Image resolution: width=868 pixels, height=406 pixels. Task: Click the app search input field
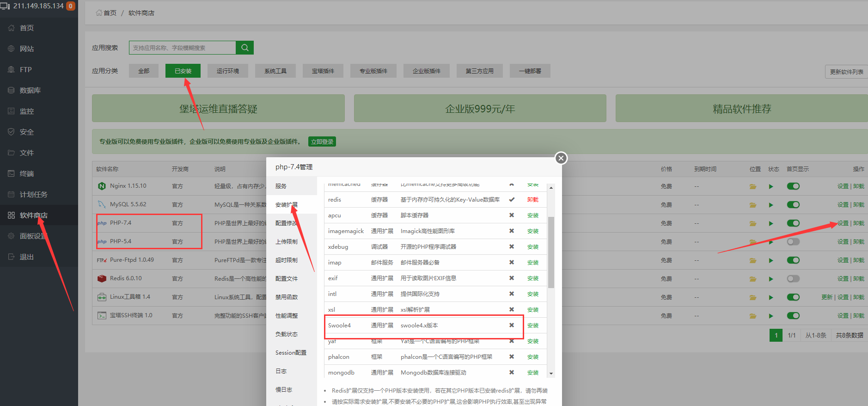(x=183, y=48)
